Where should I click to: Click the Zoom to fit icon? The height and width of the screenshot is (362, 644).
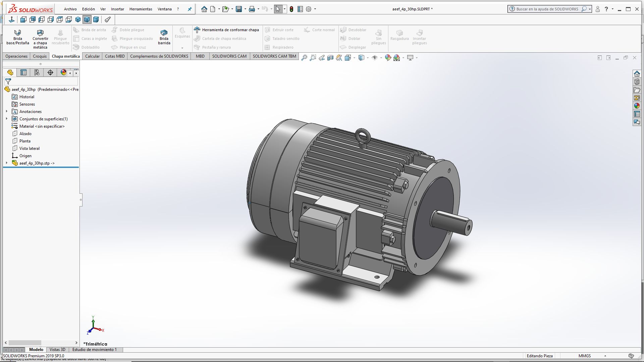coord(304,58)
